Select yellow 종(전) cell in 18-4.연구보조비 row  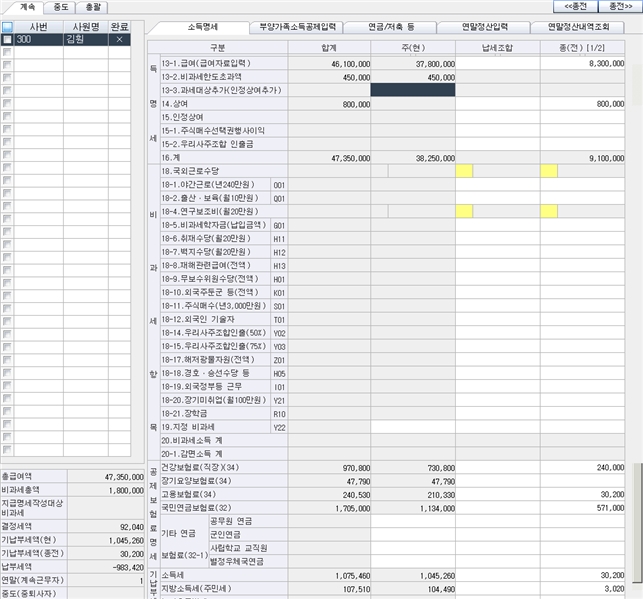pos(549,211)
